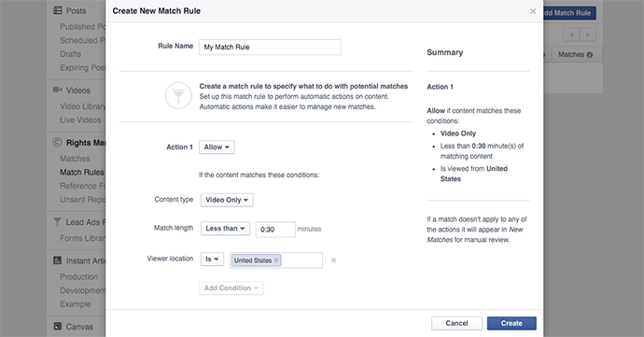Click the match length minutes field
The width and height of the screenshot is (644, 337).
click(275, 230)
